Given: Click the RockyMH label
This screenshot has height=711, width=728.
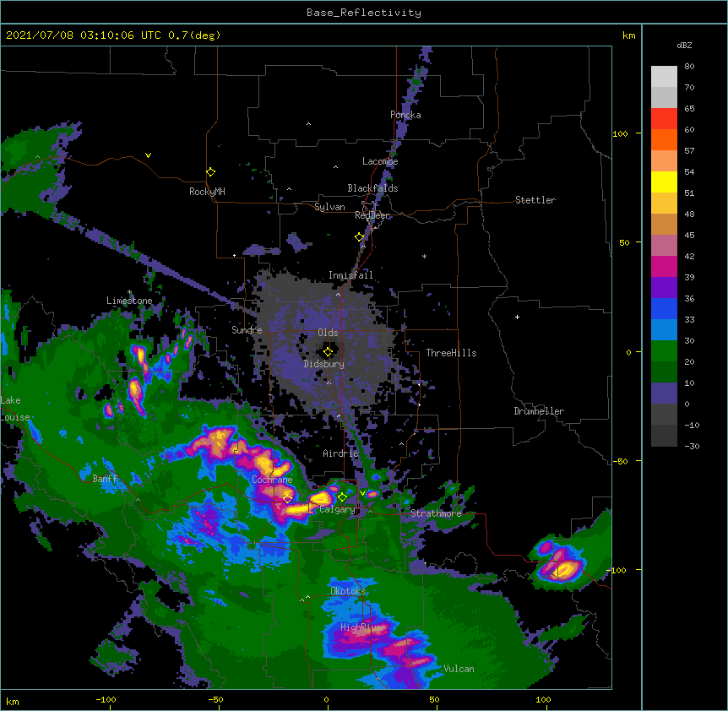Looking at the screenshot, I should pyautogui.click(x=207, y=192).
